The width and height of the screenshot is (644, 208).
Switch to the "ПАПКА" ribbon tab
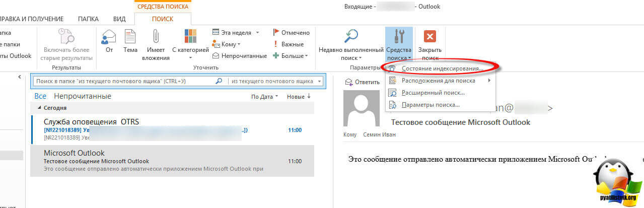coord(88,19)
